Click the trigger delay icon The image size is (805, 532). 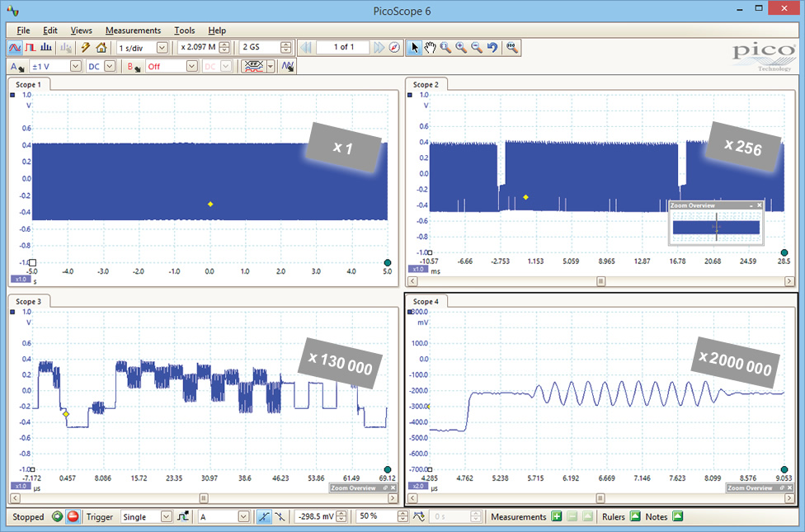(418, 516)
